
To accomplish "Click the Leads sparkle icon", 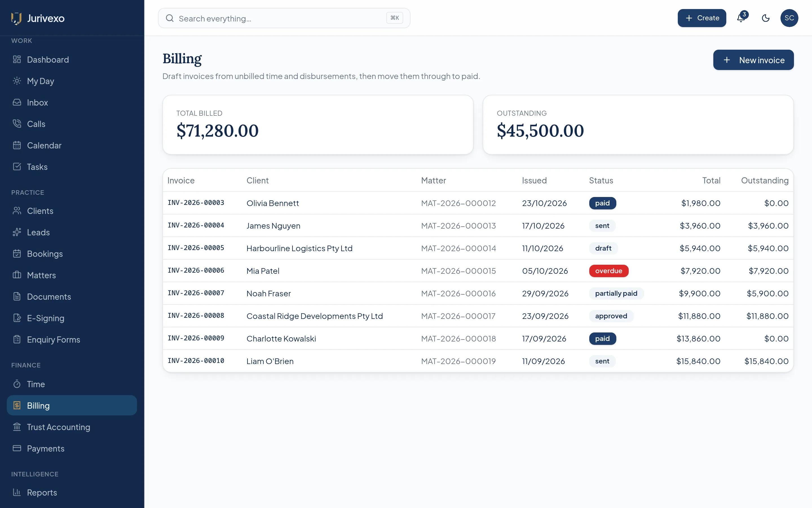I will (x=17, y=233).
